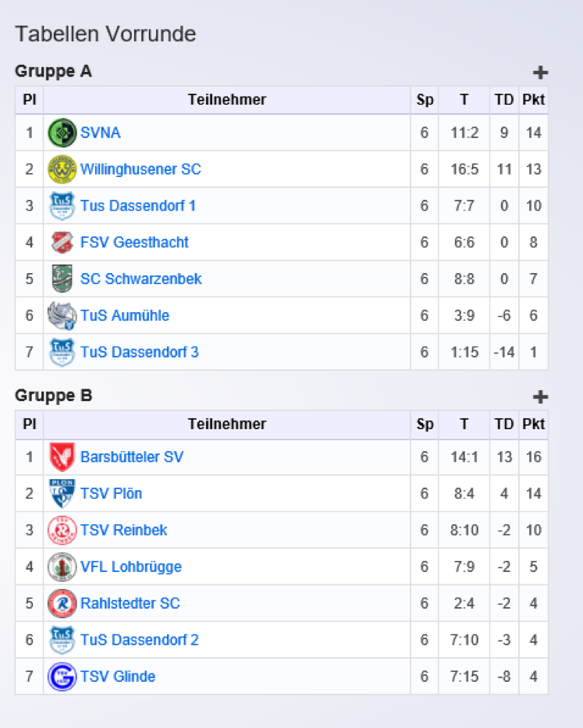Expand Gruppe B with plus button

click(x=540, y=397)
